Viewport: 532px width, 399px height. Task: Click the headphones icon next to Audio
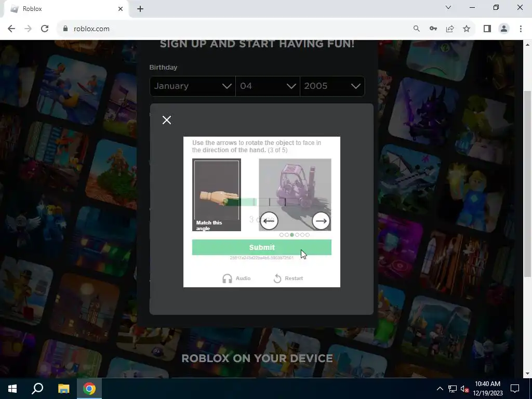[227, 278]
